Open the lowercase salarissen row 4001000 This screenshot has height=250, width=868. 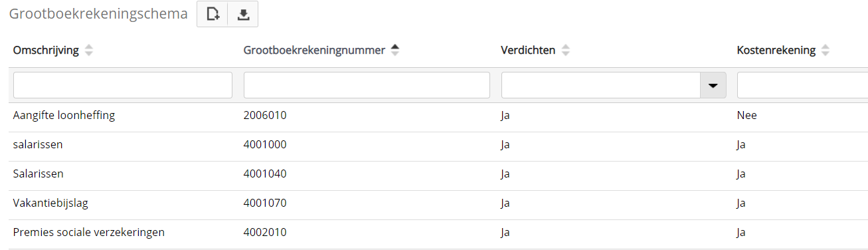point(438,145)
